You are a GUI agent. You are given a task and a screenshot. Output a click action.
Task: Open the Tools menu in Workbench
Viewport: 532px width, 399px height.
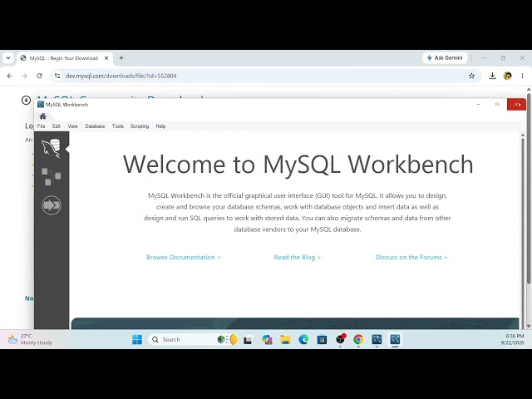(x=118, y=126)
